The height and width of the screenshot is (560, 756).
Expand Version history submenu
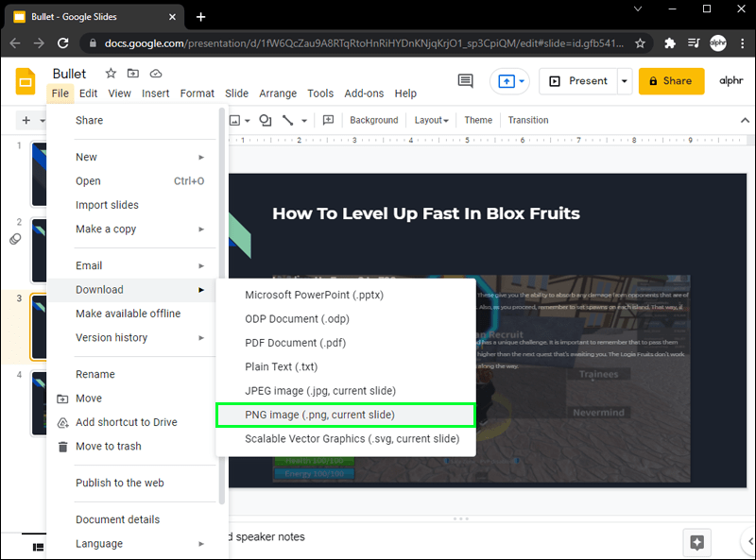(x=201, y=337)
